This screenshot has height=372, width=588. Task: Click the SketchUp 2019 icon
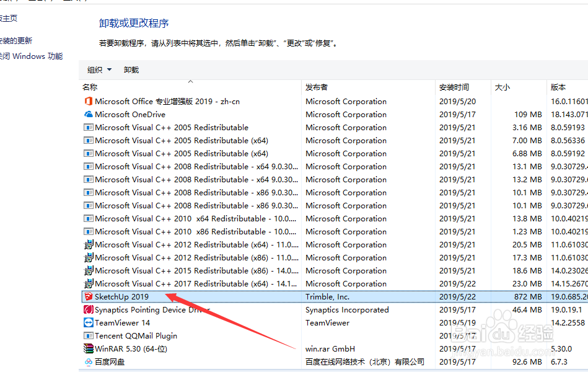click(89, 296)
